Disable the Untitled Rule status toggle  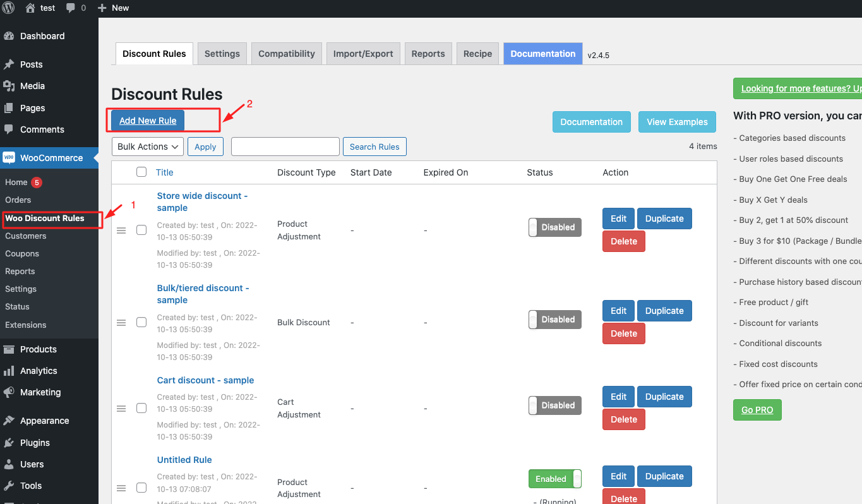(554, 479)
